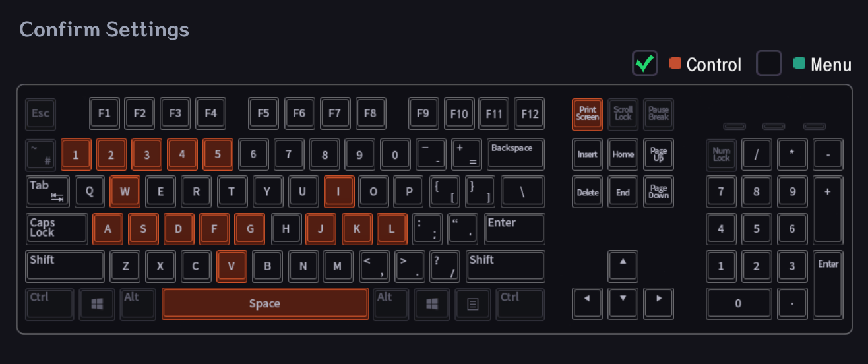Uncheck the Control checkbox
The height and width of the screenshot is (364, 868).
coord(644,63)
